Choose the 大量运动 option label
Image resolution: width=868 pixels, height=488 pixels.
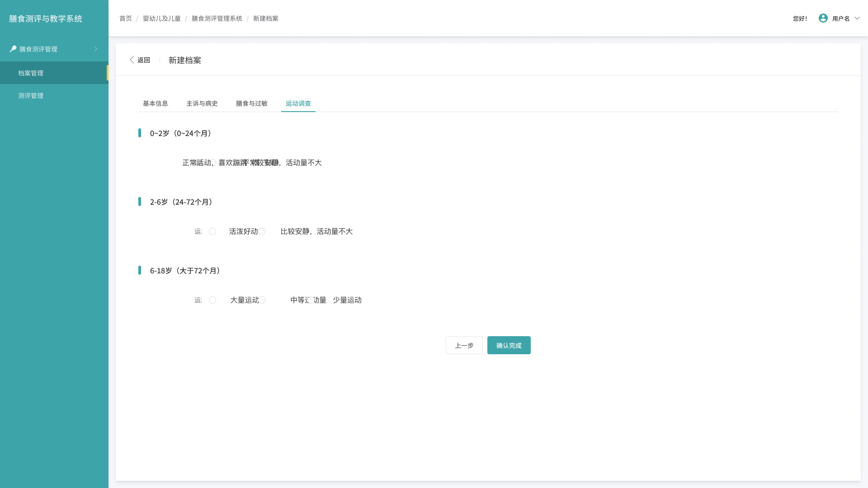[245, 300]
